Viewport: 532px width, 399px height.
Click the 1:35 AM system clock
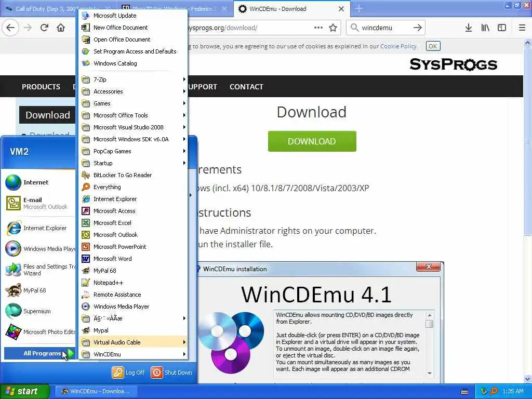513,391
